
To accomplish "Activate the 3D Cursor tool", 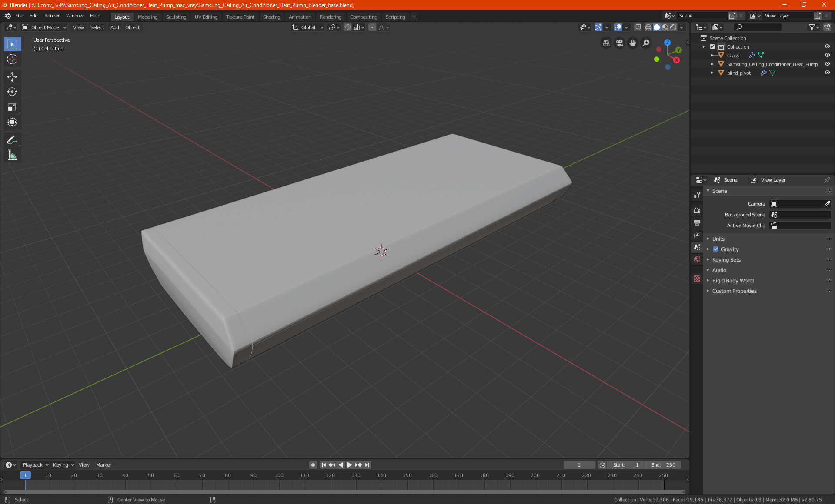I will tap(12, 60).
